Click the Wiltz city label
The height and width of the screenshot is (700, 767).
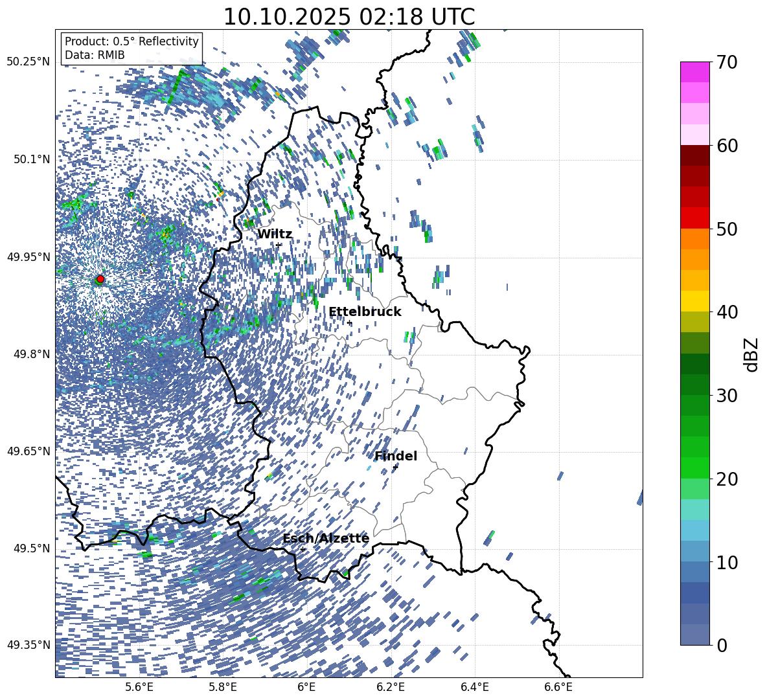(275, 234)
